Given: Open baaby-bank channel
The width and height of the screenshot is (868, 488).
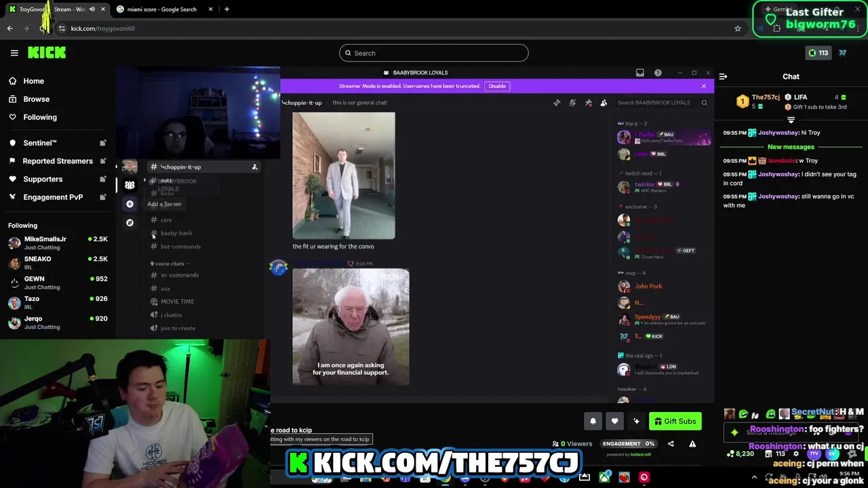Looking at the screenshot, I should [x=176, y=233].
